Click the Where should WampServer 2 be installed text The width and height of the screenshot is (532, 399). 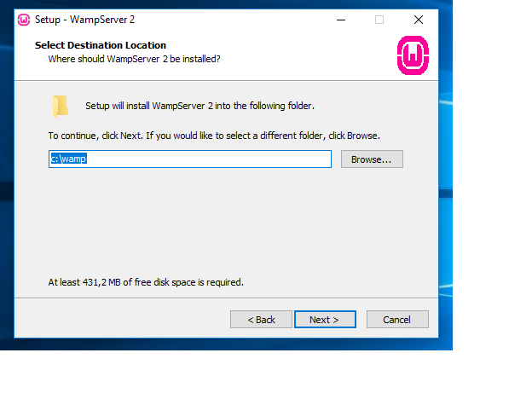(x=134, y=59)
